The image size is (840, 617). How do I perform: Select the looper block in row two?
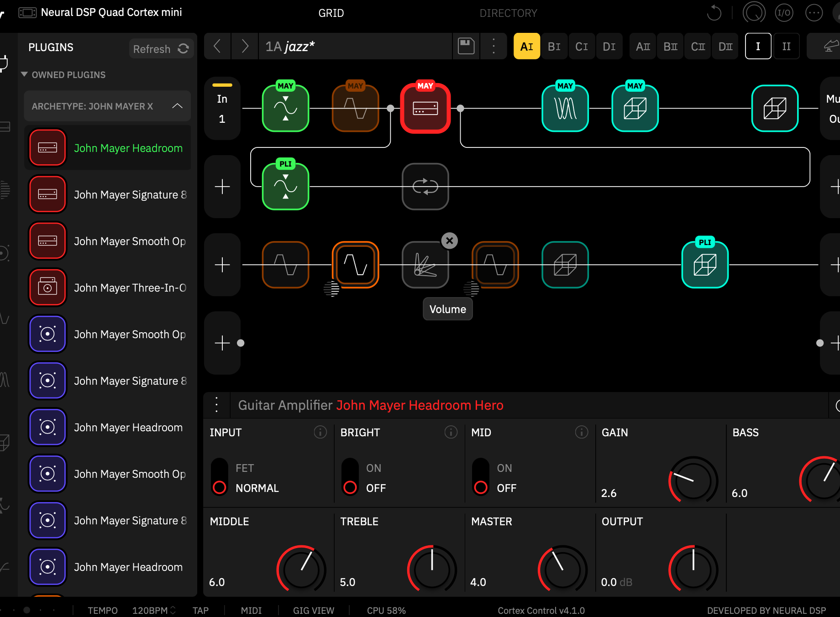tap(425, 186)
